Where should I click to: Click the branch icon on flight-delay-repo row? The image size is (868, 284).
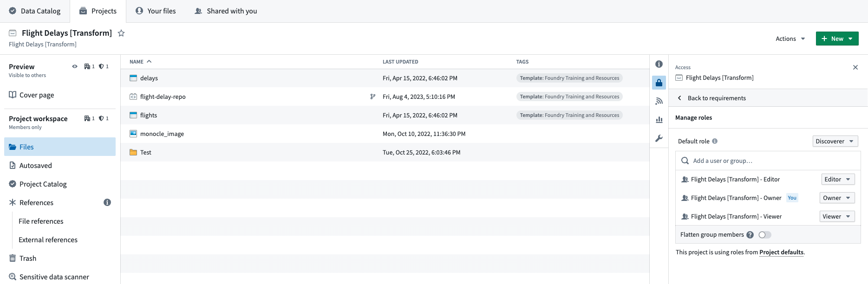point(372,97)
